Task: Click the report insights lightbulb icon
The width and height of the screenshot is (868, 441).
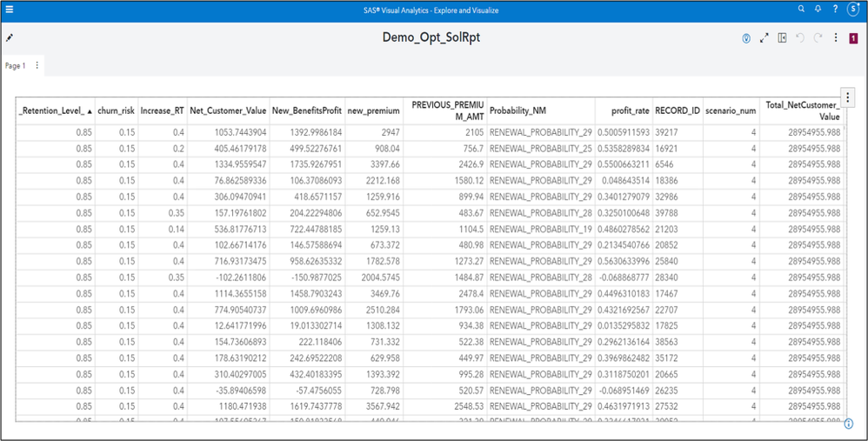Action: (x=746, y=38)
